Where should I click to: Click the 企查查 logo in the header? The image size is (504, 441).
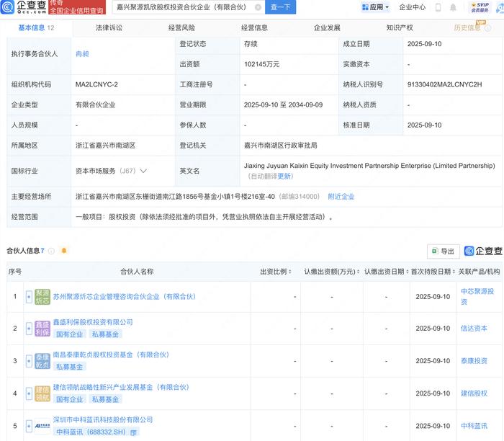coord(23,8)
